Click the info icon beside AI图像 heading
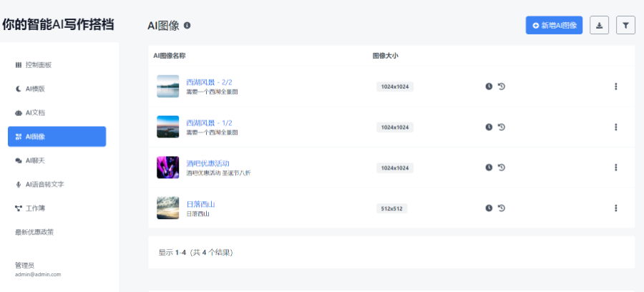The image size is (644, 292). tap(187, 26)
